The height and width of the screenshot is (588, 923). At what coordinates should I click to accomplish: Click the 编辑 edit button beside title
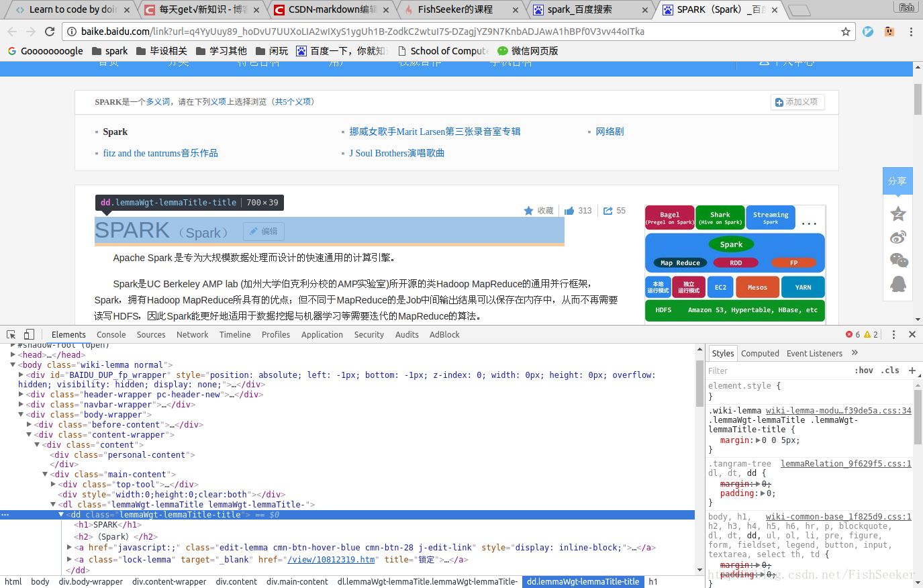264,232
